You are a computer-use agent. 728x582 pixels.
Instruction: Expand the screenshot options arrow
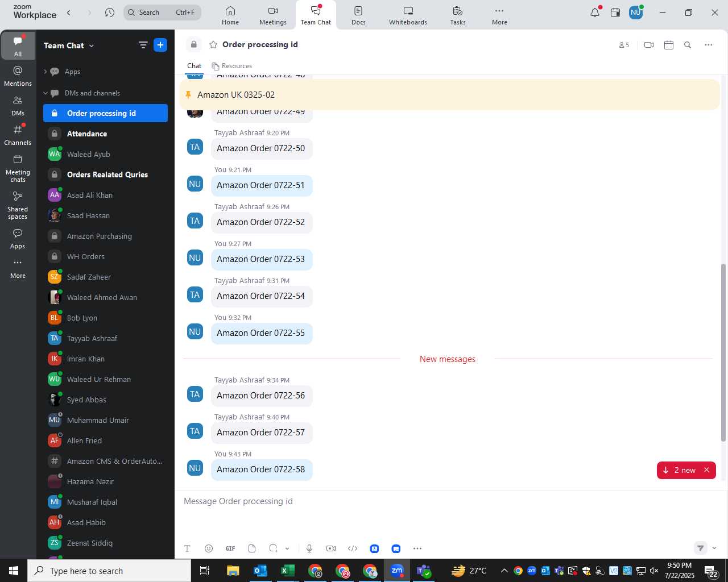287,548
